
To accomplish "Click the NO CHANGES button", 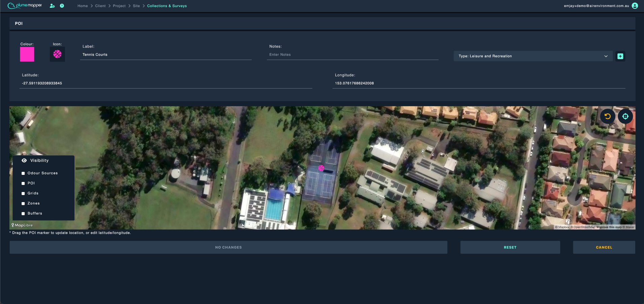I will (229, 247).
